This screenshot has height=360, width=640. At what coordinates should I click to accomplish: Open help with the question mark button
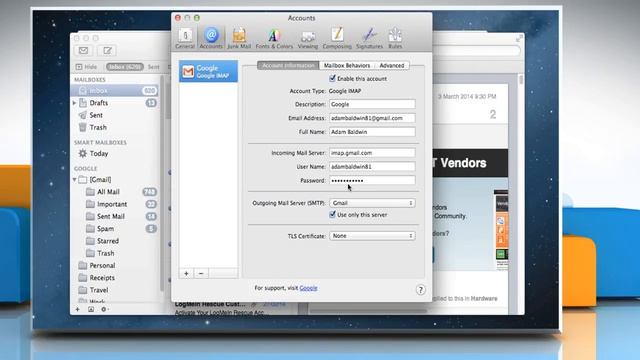(x=420, y=290)
